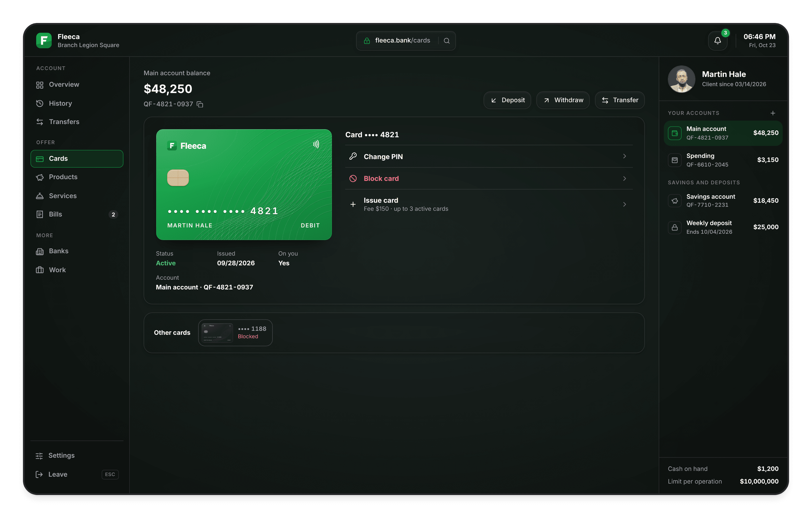812x518 pixels.
Task: Copy account number QF-4821-0937 with copy icon
Action: coord(200,104)
